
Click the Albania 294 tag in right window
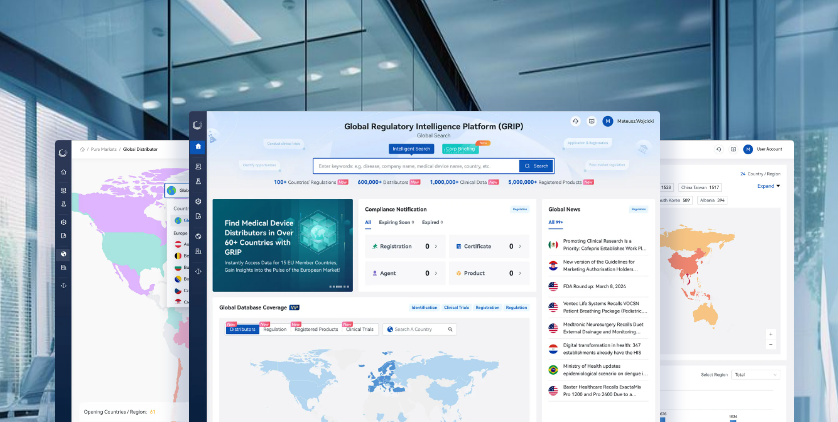click(711, 200)
